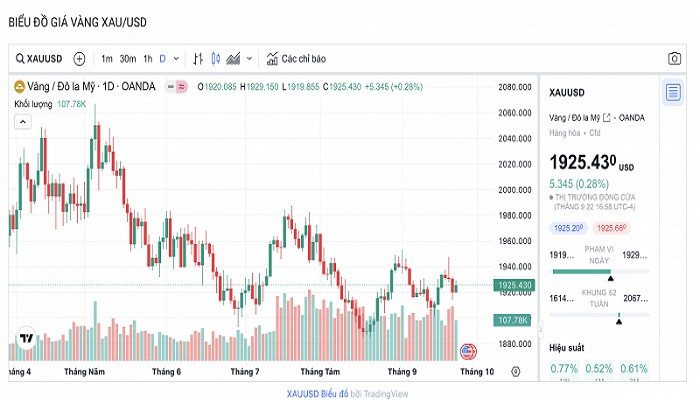This screenshot has width=700, height=400.
Task: Expand the timeframe dropdown arrow
Action: tap(177, 58)
